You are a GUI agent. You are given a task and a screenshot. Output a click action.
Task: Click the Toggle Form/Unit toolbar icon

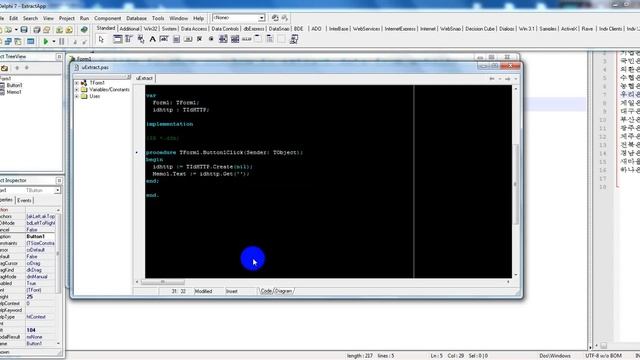point(18,42)
